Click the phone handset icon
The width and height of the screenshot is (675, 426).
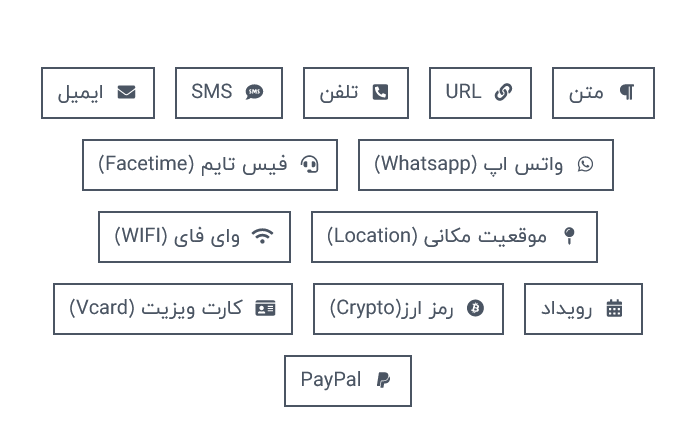point(380,93)
